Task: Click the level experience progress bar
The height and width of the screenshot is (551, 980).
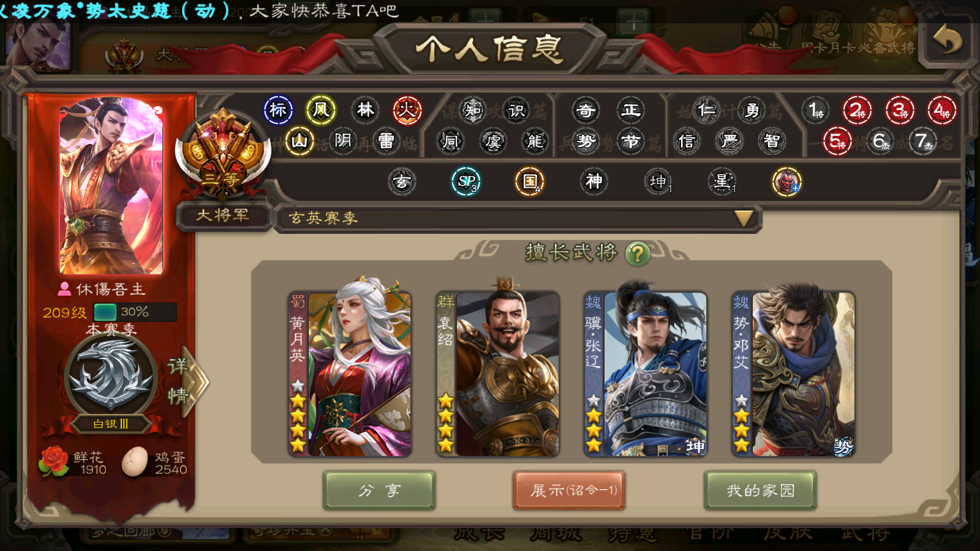Action: click(135, 312)
